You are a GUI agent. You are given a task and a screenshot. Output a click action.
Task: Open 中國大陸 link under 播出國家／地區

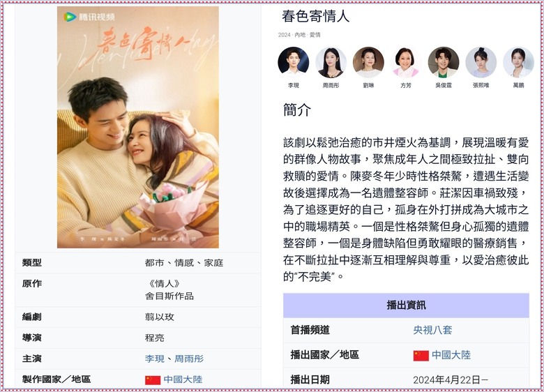pos(451,354)
